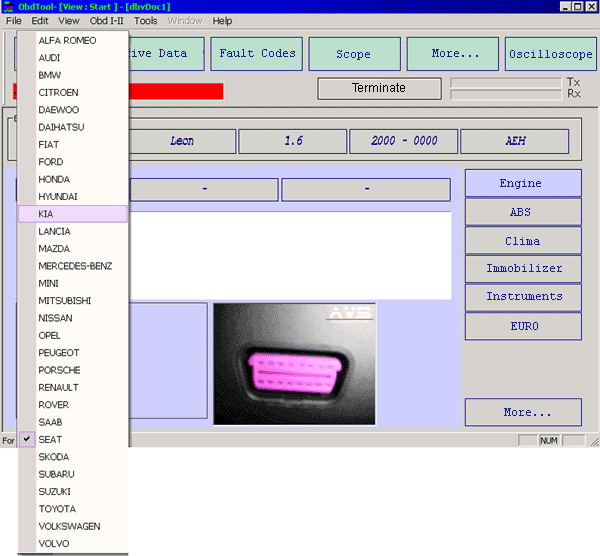Click the white info text area
Image resolution: width=600 pixels, height=556 pixels.
point(290,256)
